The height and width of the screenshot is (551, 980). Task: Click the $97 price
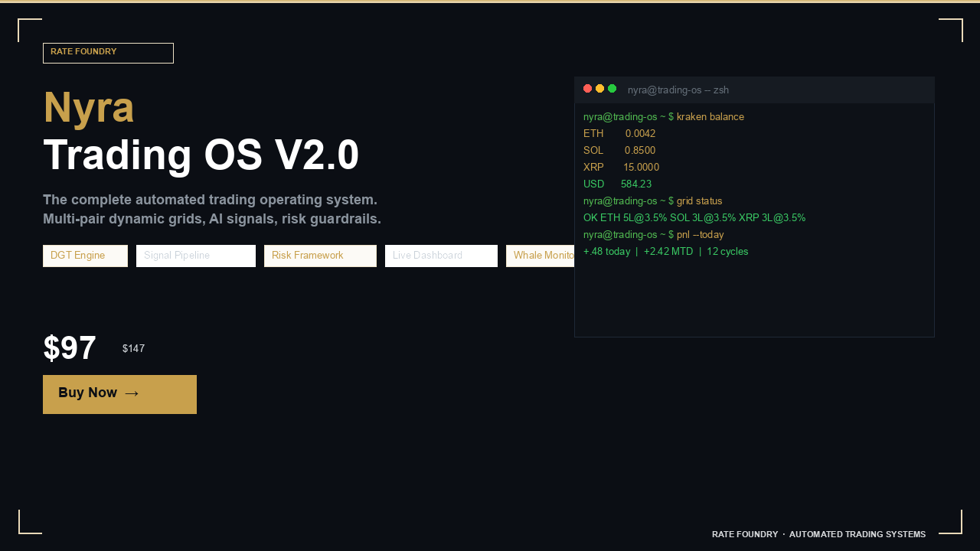point(70,349)
